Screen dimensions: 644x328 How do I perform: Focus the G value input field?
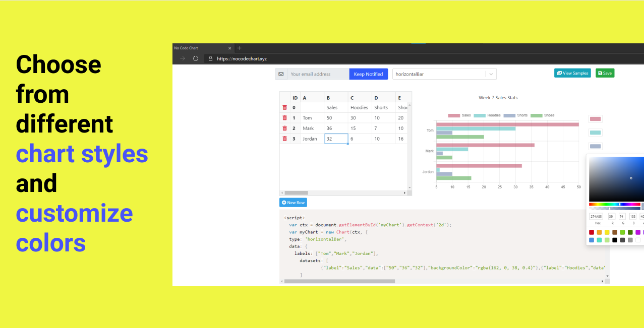pyautogui.click(x=622, y=217)
